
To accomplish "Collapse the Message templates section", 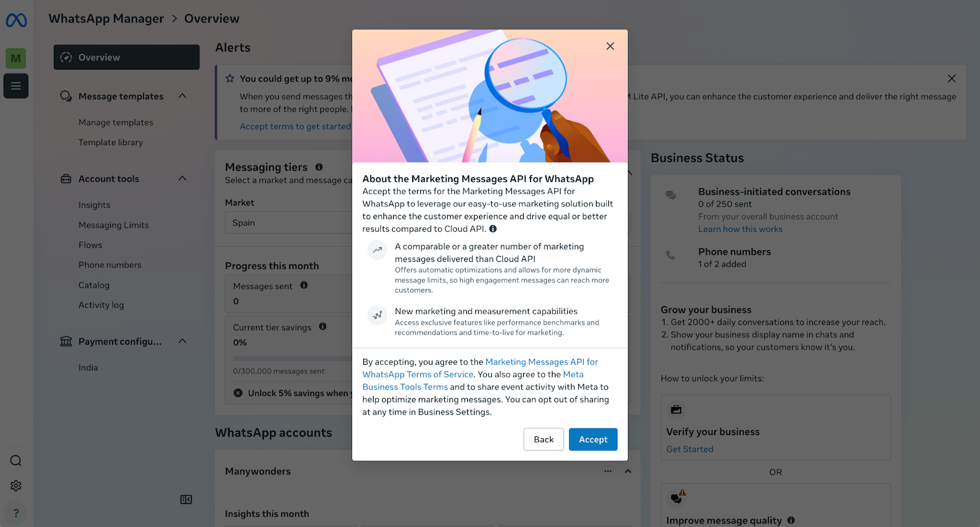I will (183, 96).
